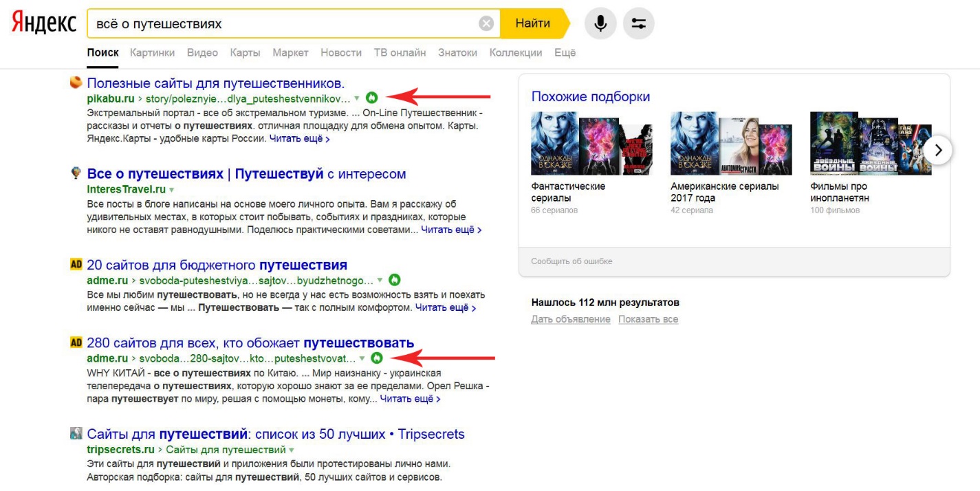Expand the dropdown arrow beside InteresTravel.ru
The image size is (980, 491).
click(x=172, y=190)
